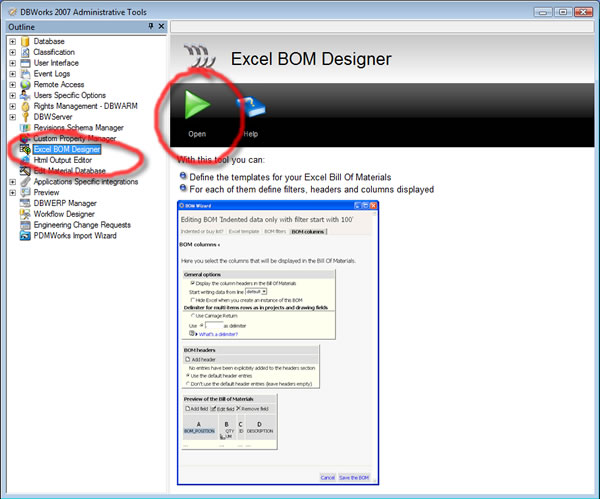Expand the Preview tree node

tap(13, 192)
